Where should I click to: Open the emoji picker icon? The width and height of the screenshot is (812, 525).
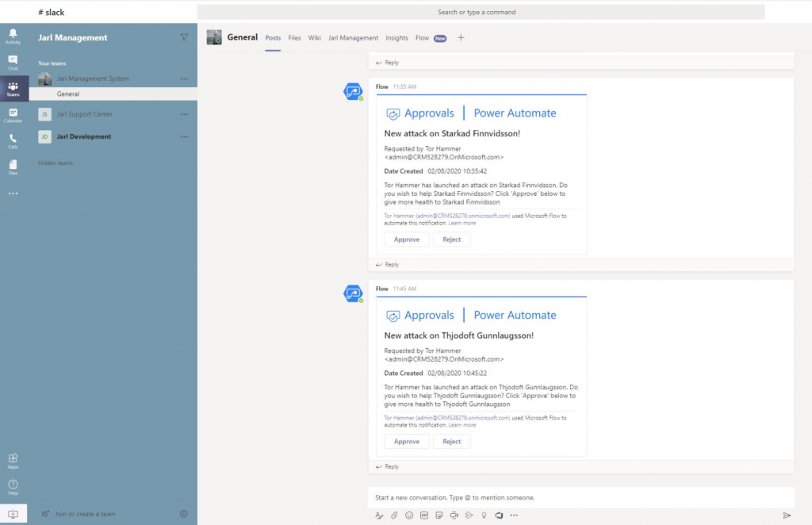(409, 515)
